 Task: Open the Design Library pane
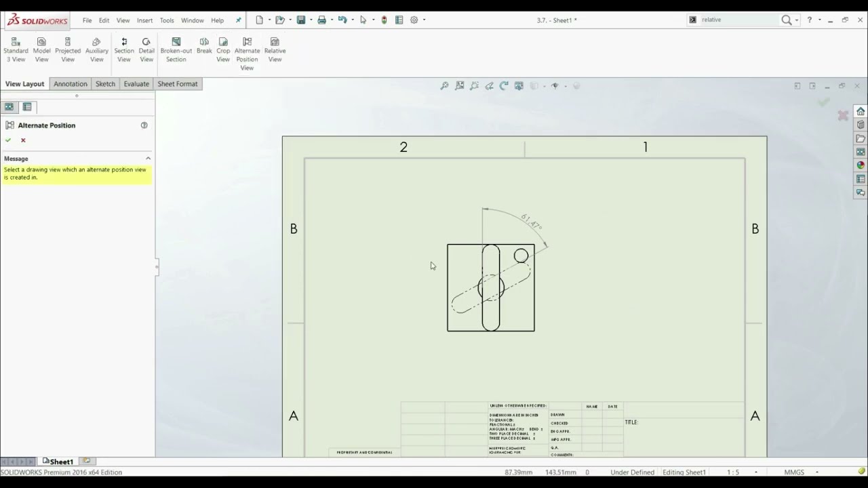click(x=861, y=125)
